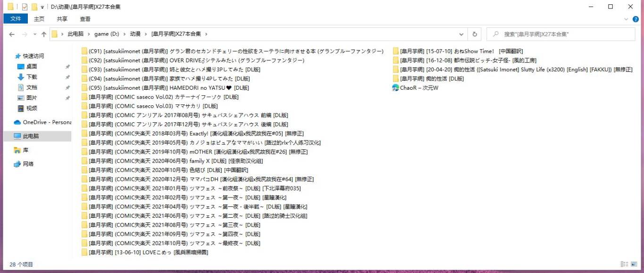The height and width of the screenshot is (273, 644).
Task: Click the folder icon beside (C95) HAMEDORI no YATSU
Action: (x=84, y=88)
